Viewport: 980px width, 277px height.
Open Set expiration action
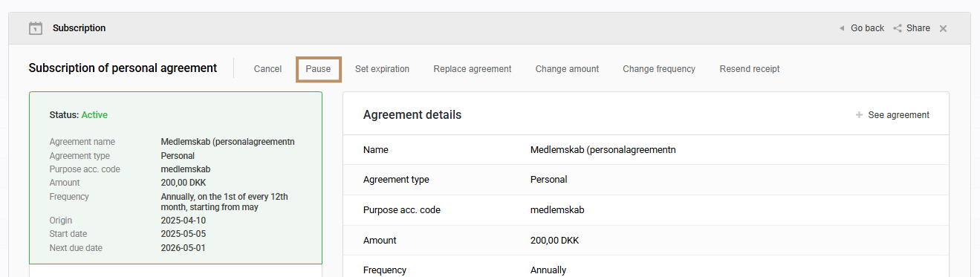(382, 69)
